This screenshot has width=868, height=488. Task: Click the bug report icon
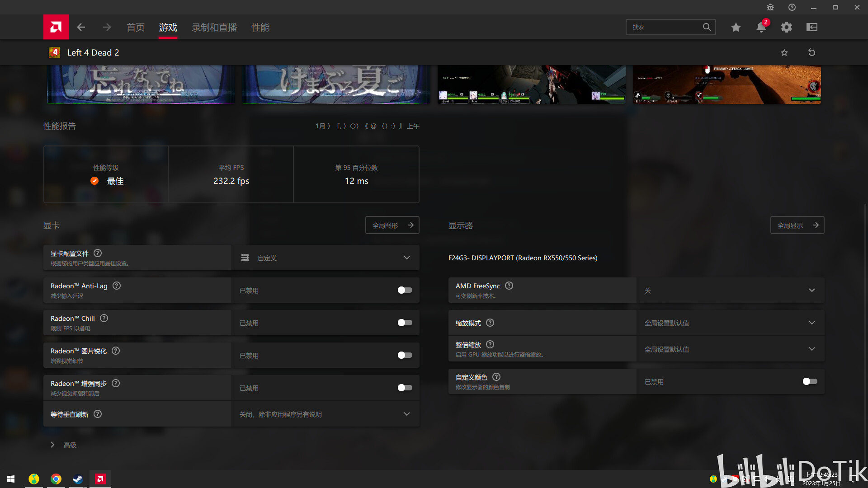770,7
